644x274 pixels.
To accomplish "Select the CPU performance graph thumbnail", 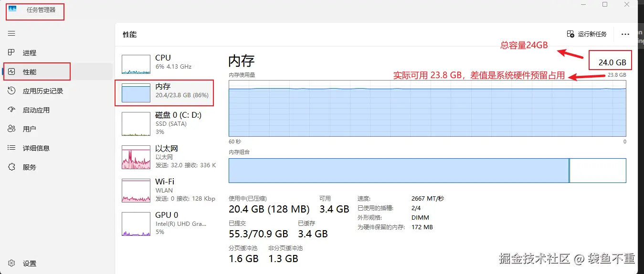I will (136, 64).
